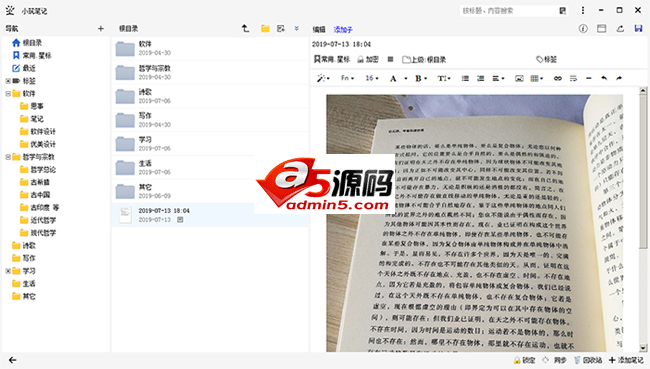Select the 生活 folder in the navigation tree
The width and height of the screenshot is (650, 369).
(24, 284)
